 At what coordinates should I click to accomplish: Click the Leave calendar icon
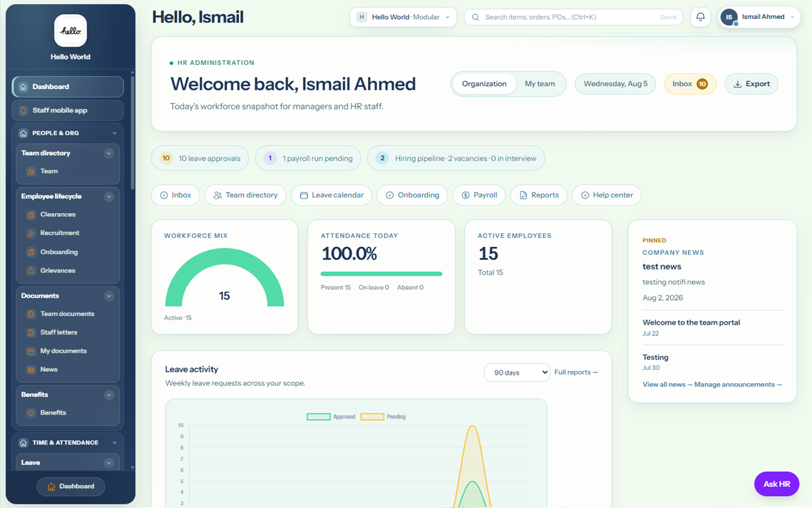(x=304, y=195)
